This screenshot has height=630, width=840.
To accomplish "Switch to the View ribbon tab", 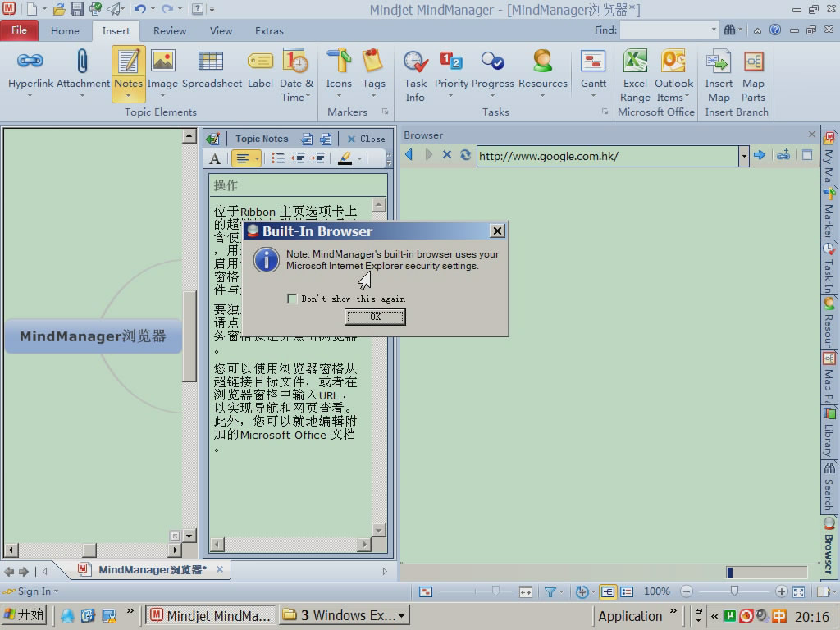I will 221,31.
